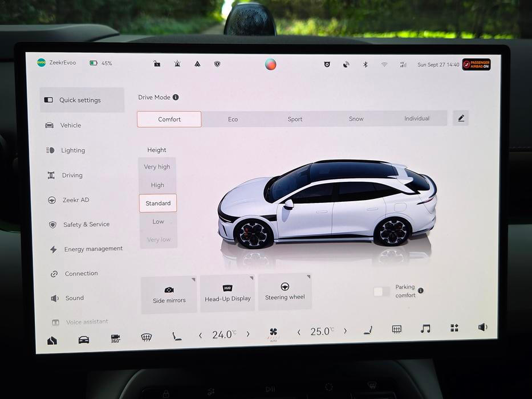Tap the shield icon in the top status bar
Viewport: 532px width, 399px height.
pyautogui.click(x=217, y=64)
